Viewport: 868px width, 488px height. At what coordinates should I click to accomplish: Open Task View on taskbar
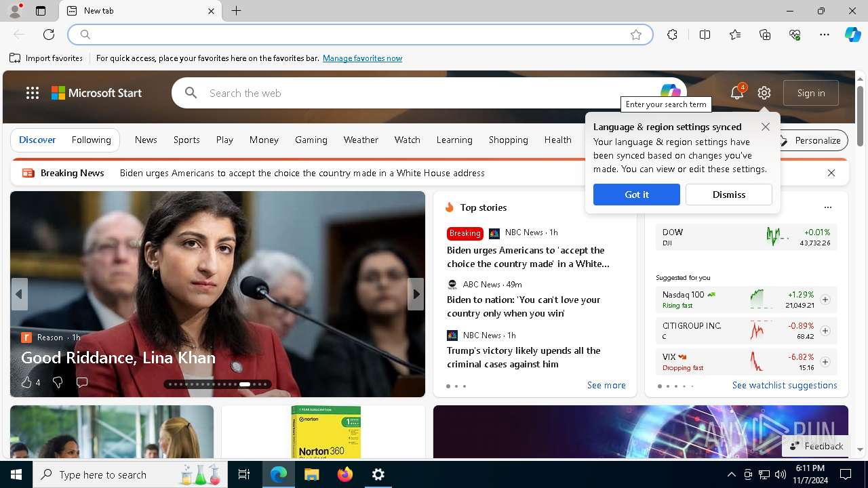[x=244, y=474]
